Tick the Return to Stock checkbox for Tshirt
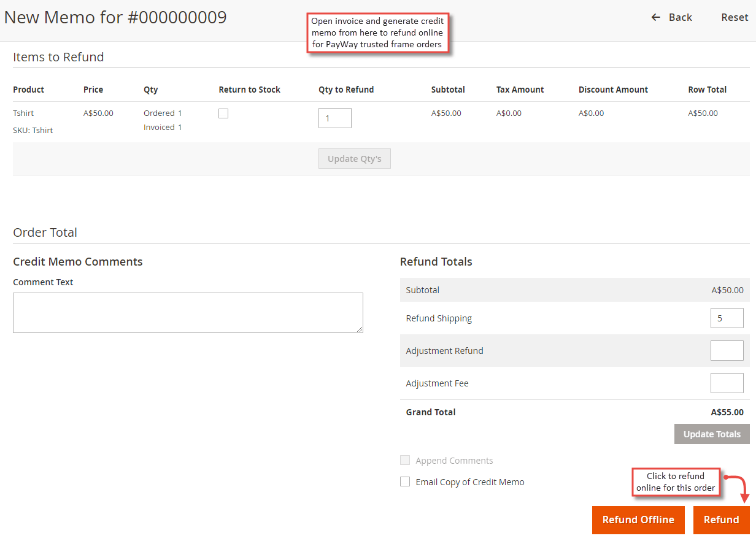 click(223, 113)
